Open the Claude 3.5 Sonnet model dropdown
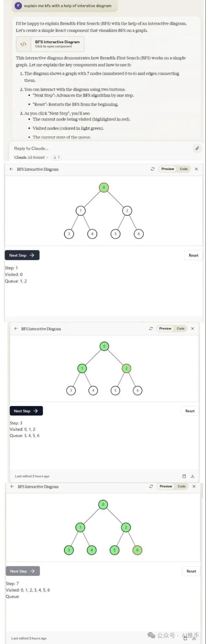The image size is (206, 644). [x=31, y=158]
